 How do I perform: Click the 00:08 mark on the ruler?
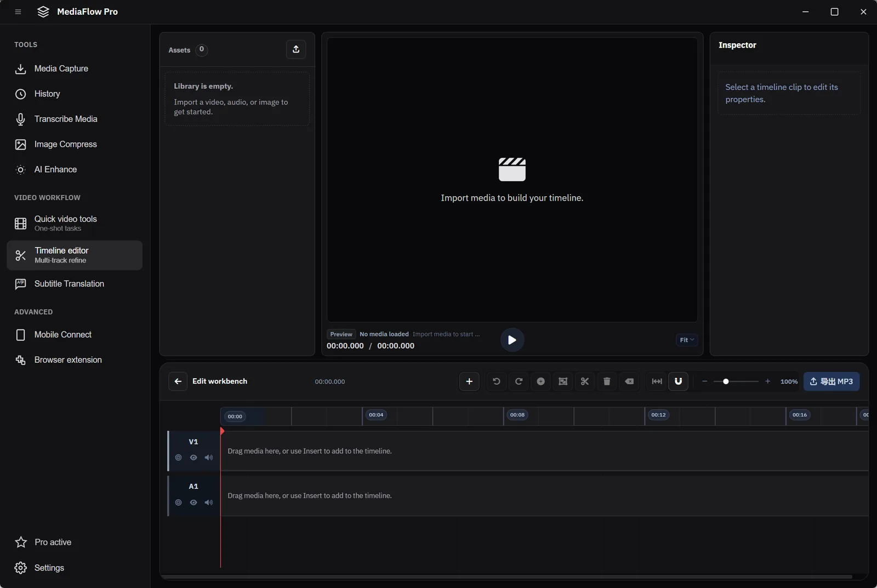coord(517,415)
